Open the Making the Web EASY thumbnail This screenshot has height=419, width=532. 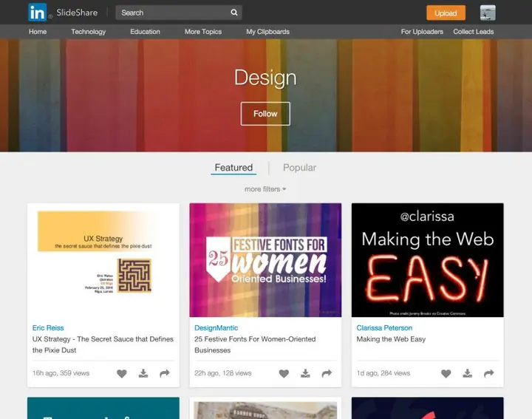pos(428,260)
